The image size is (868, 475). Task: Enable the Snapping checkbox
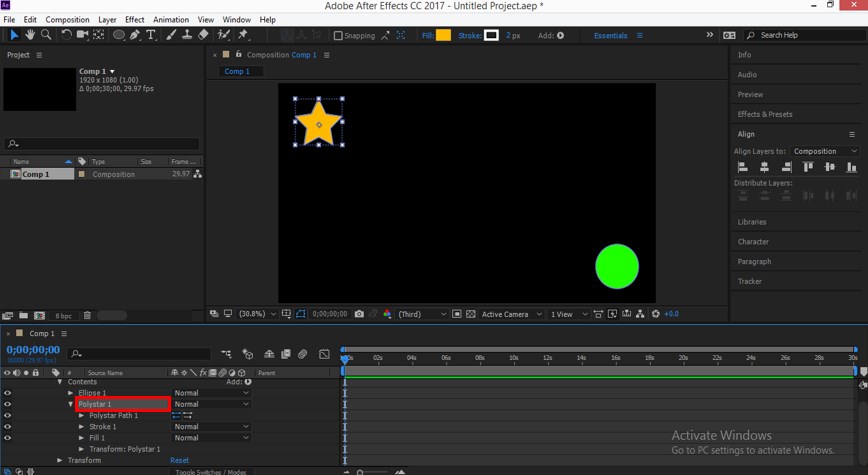[x=338, y=36]
